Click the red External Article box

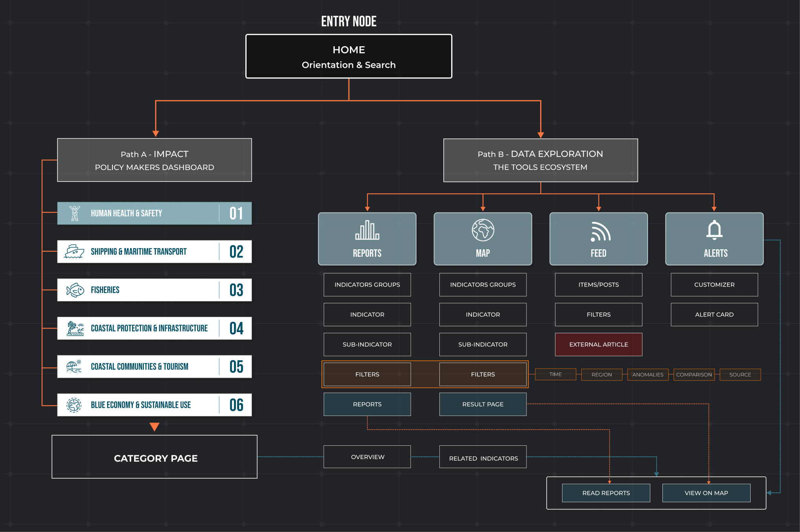coord(599,344)
